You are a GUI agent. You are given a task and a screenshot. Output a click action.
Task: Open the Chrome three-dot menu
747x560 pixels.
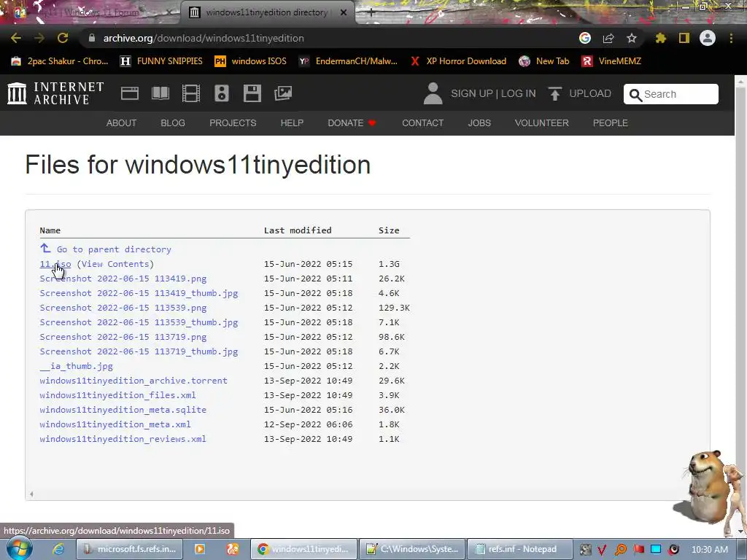[731, 38]
